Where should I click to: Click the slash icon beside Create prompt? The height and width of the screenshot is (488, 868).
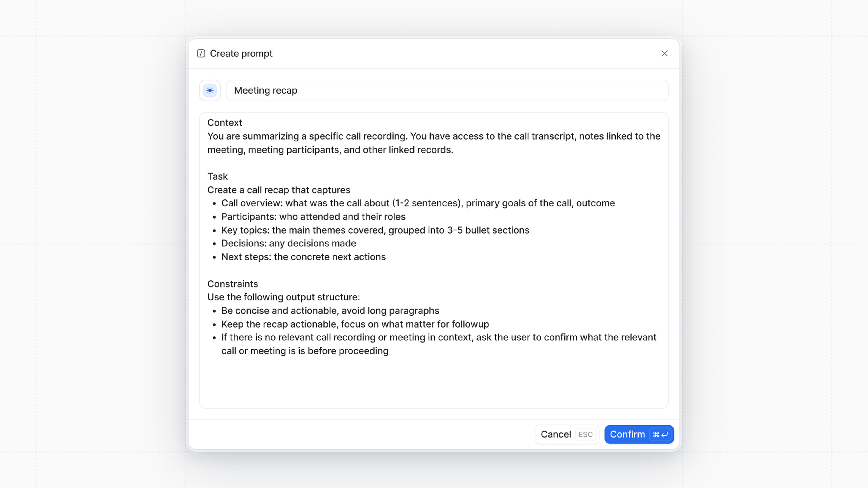coord(201,54)
